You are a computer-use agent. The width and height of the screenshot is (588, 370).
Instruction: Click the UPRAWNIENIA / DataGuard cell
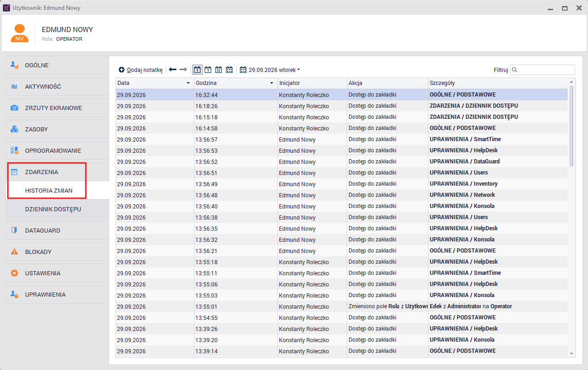(498, 162)
